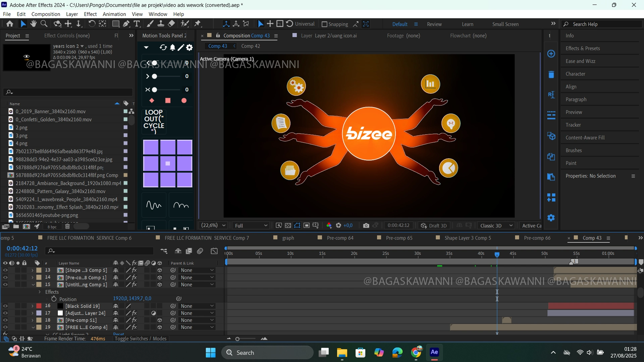
Task: Toggle visibility of Adjustment Layer 24
Action: tap(5, 313)
